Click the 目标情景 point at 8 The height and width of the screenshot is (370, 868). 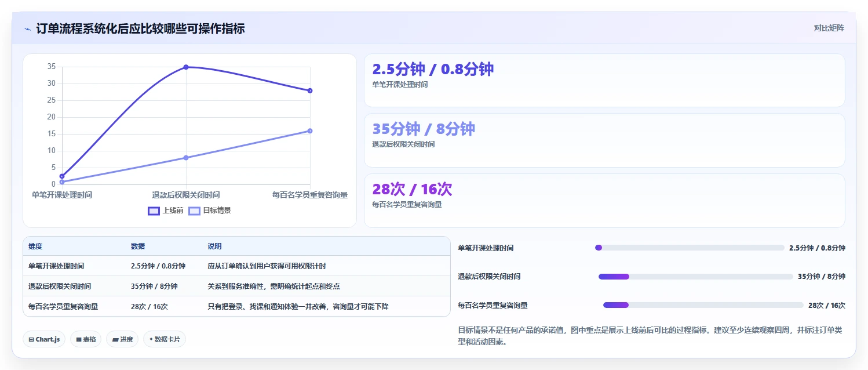click(x=186, y=158)
